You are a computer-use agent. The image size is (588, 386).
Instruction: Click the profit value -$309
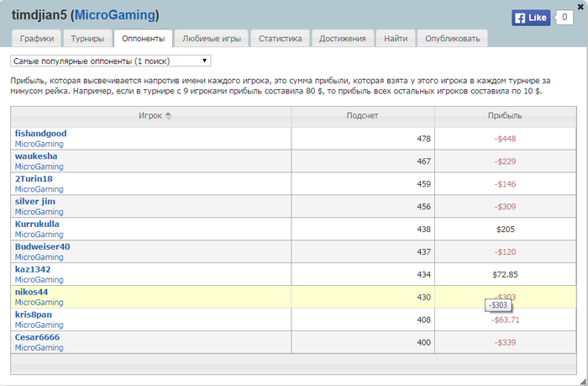click(x=505, y=207)
